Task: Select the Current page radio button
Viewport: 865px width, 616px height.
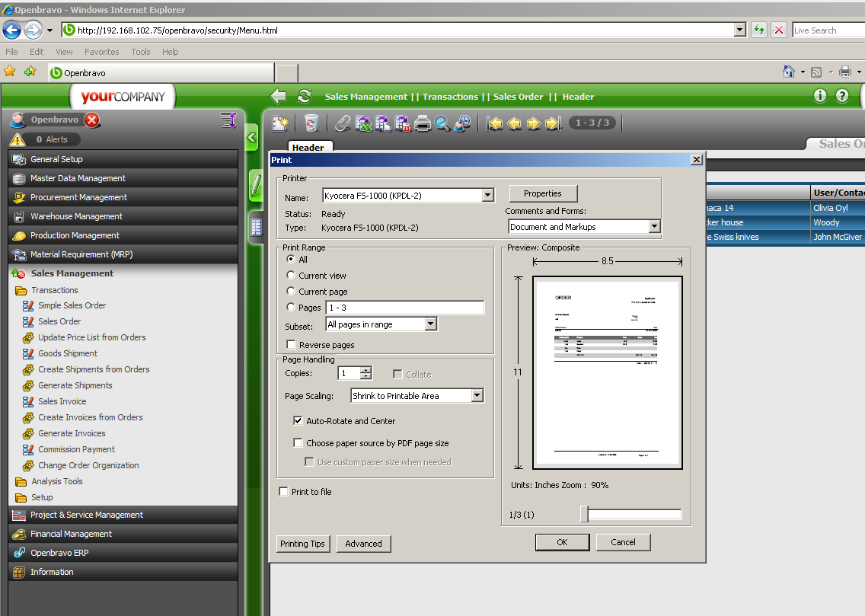Action: pyautogui.click(x=291, y=292)
